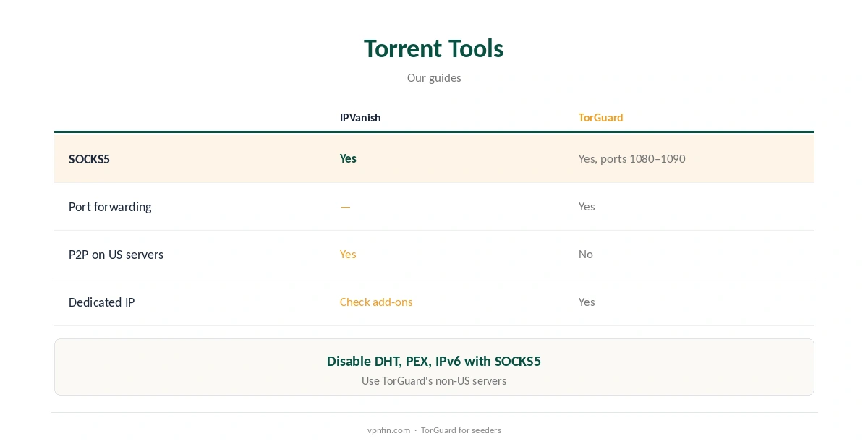Screen dimensions: 868x444
Task: Click the Torrent Tools heading
Action: tap(433, 48)
